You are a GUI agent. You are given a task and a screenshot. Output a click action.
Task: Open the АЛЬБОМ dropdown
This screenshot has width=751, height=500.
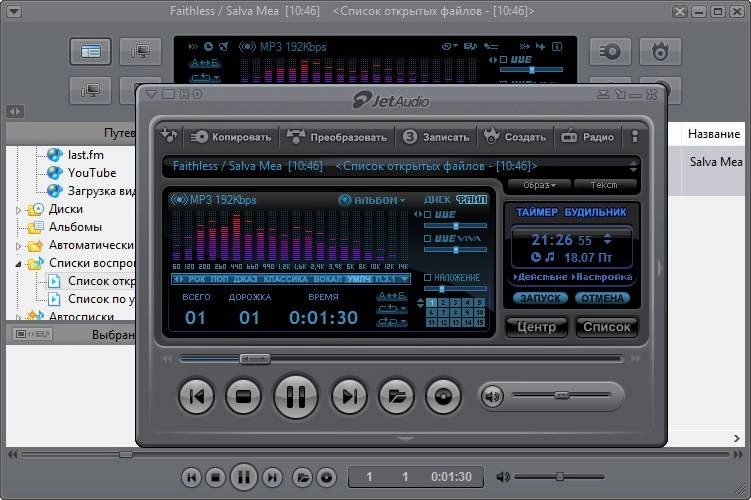click(x=380, y=200)
